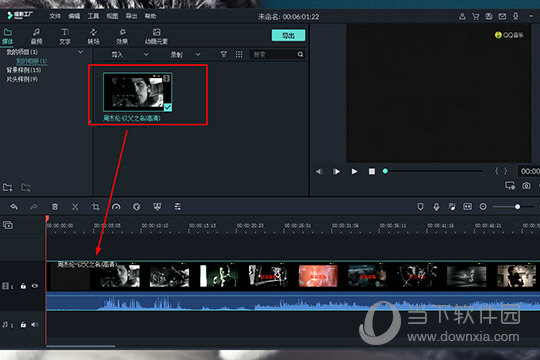Toggle visibility eye on video track 1
Image resolution: width=540 pixels, height=360 pixels.
coord(35,286)
